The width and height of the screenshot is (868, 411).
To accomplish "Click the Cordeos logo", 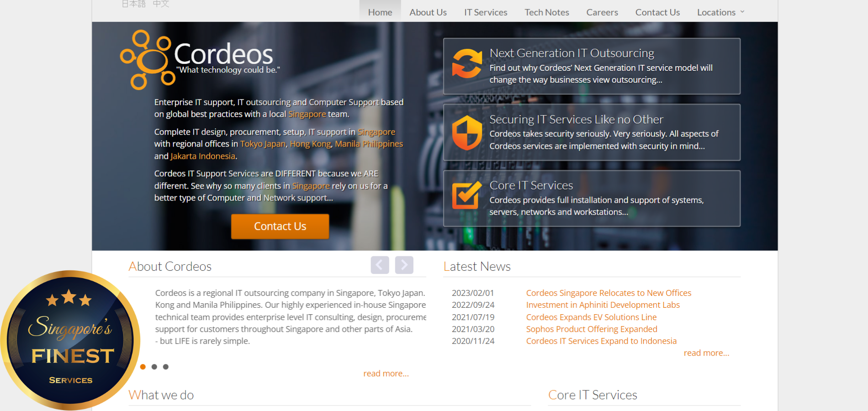I will 199,59.
